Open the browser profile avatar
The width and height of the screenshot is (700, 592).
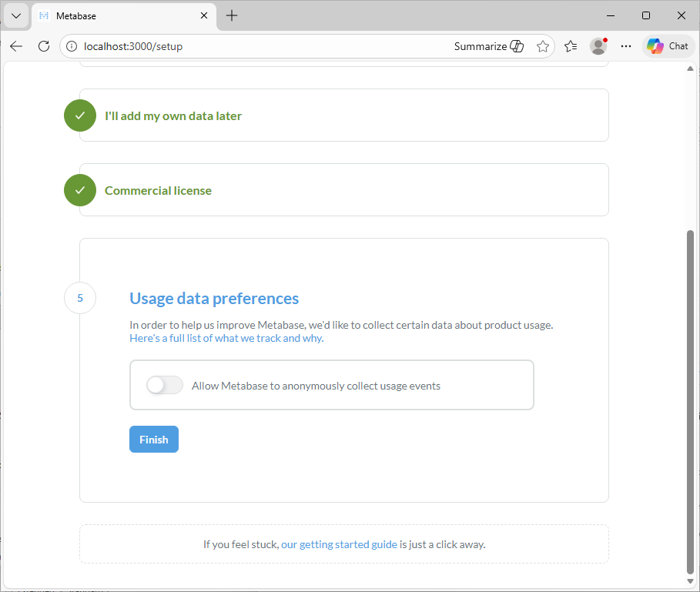point(598,46)
